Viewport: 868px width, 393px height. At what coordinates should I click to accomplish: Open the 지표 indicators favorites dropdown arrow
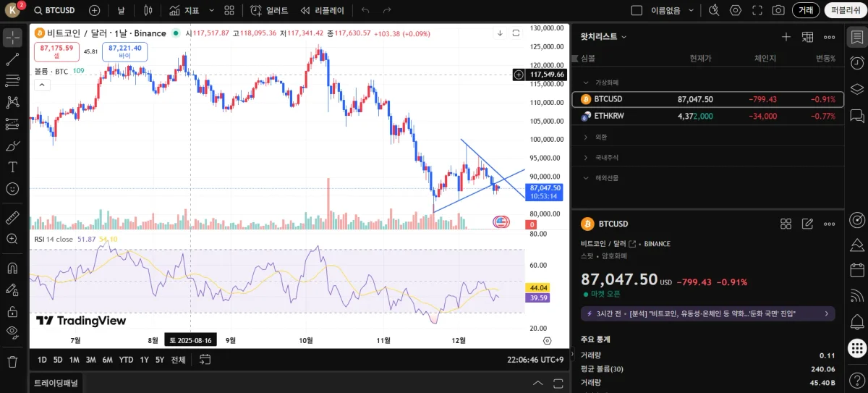(211, 11)
